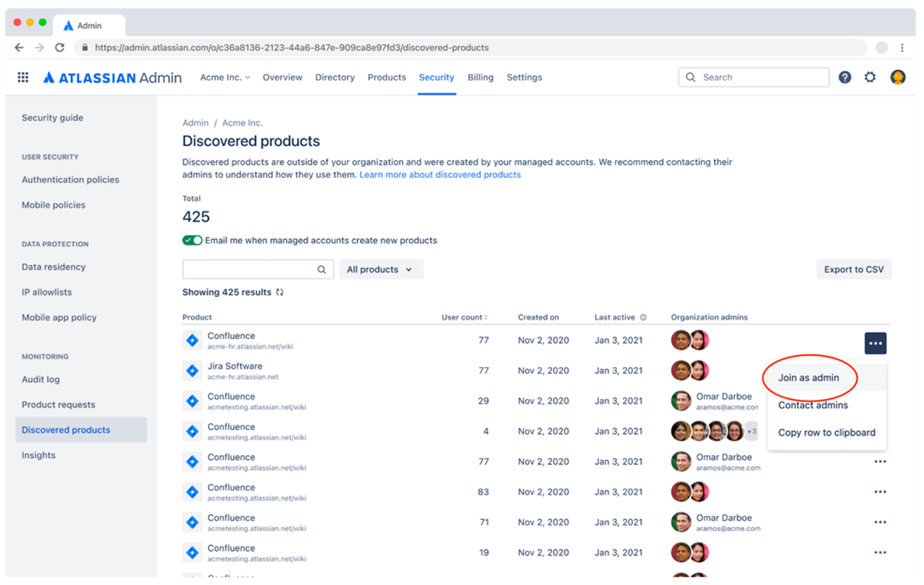Select Contact admins menu option
924x585 pixels.
[x=813, y=406]
